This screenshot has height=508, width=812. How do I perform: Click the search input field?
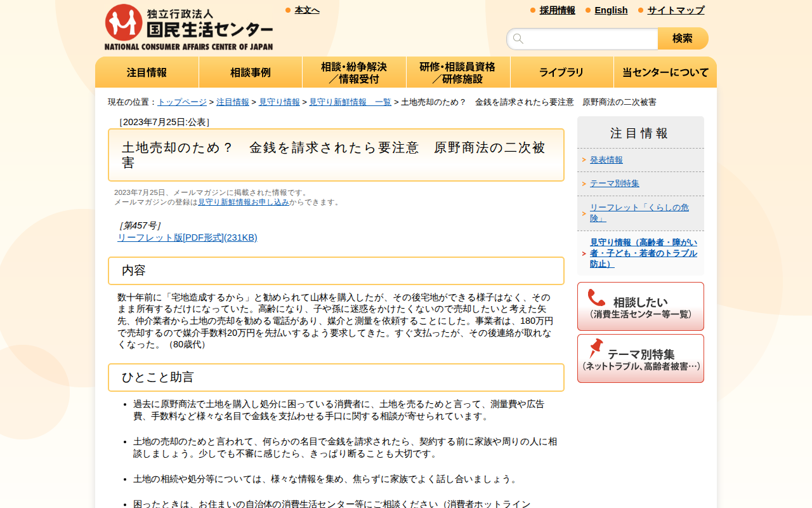pos(582,39)
